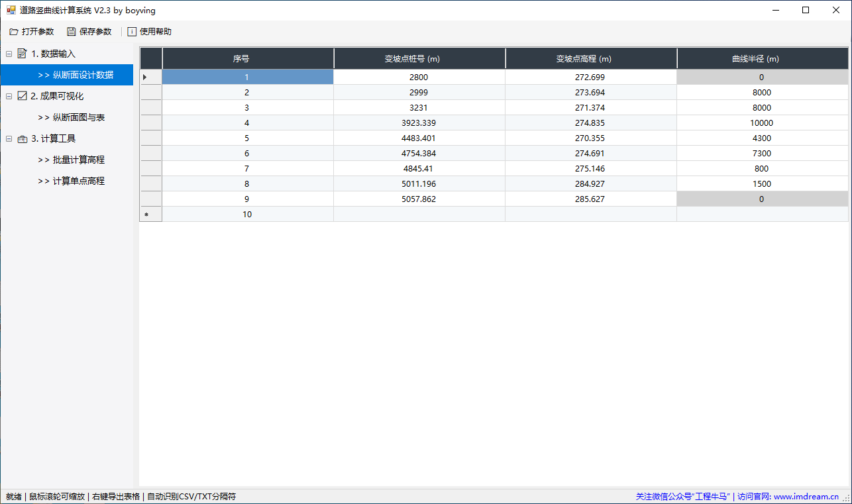The height and width of the screenshot is (504, 852).
Task: Sort by the 变坡点桩号 column header
Action: tap(419, 58)
